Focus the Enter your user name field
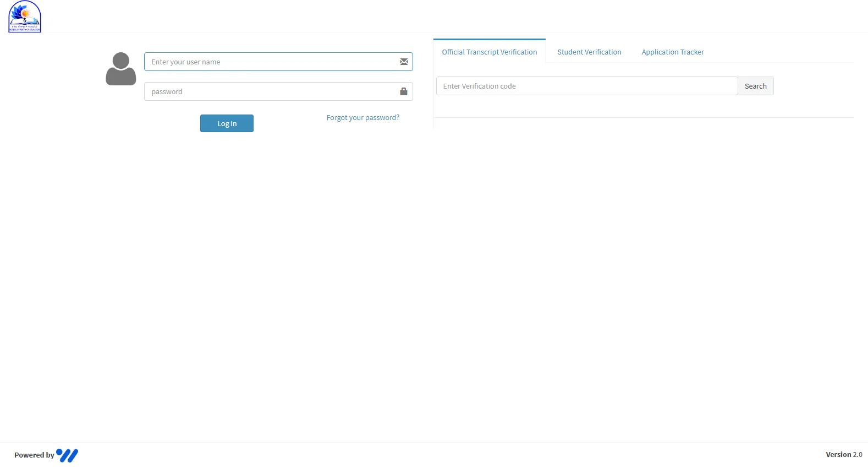868x468 pixels. [278, 62]
